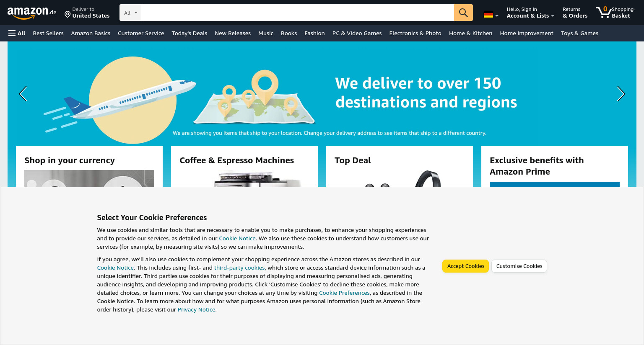Click Exclusive benefits with Amazon Prime heading

tap(537, 166)
